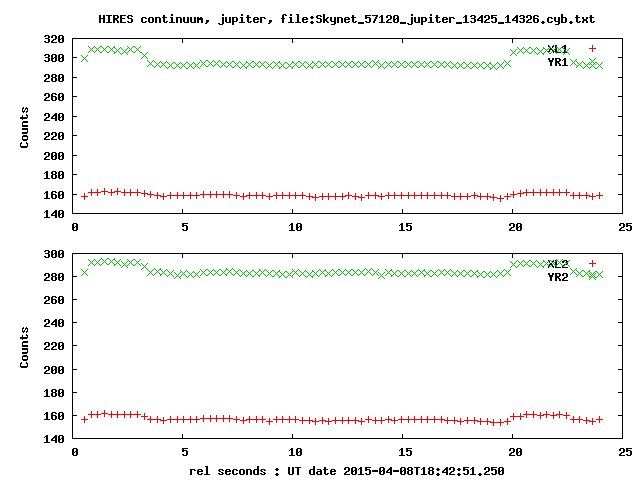Click the 160 y-axis tick on lower plot
Viewport: 640px width, 480px height.
point(54,416)
